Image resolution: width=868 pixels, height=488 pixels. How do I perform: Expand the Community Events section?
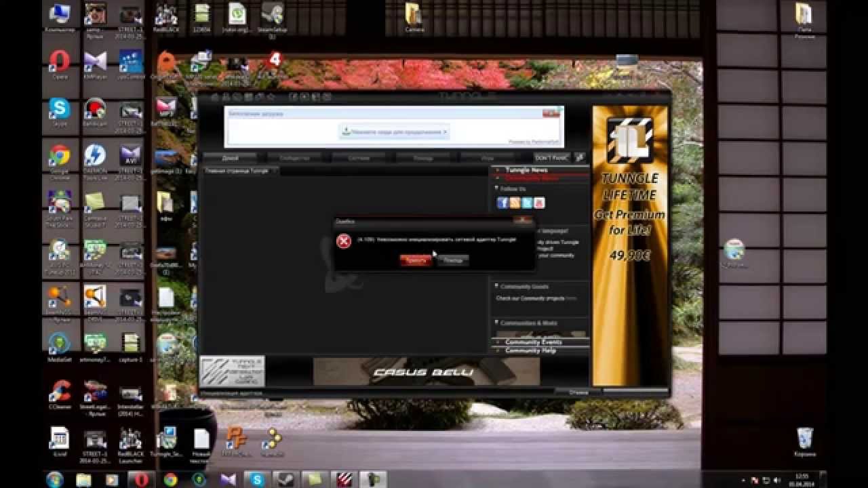[533, 342]
